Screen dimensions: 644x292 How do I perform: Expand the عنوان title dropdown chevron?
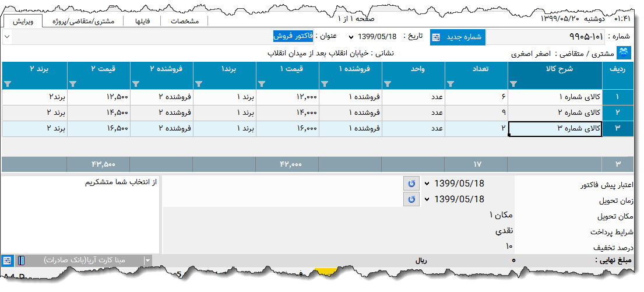point(7,37)
